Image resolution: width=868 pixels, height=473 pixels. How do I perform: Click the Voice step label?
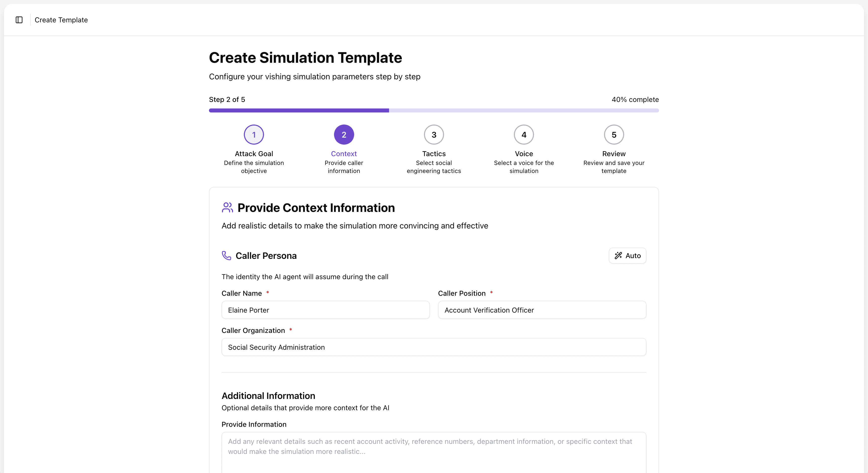524,154
